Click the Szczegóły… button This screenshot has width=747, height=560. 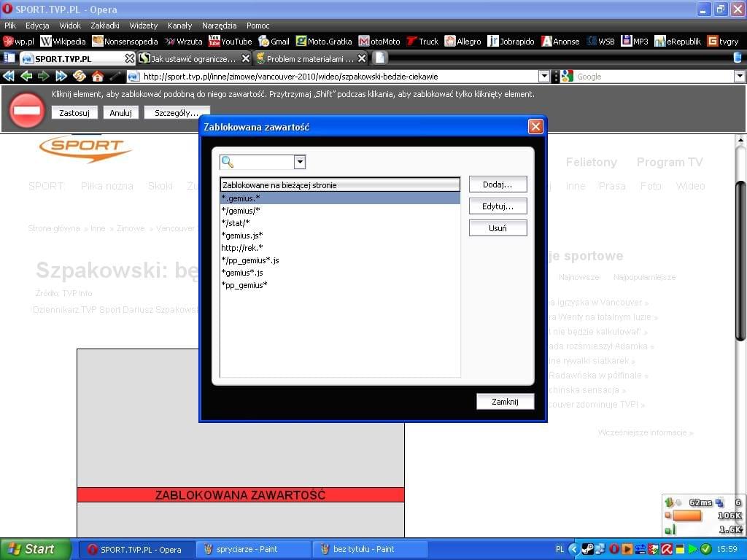tap(177, 113)
